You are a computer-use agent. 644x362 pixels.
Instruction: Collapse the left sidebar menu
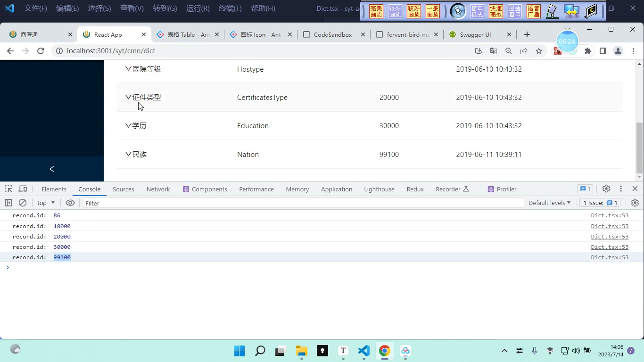point(52,169)
